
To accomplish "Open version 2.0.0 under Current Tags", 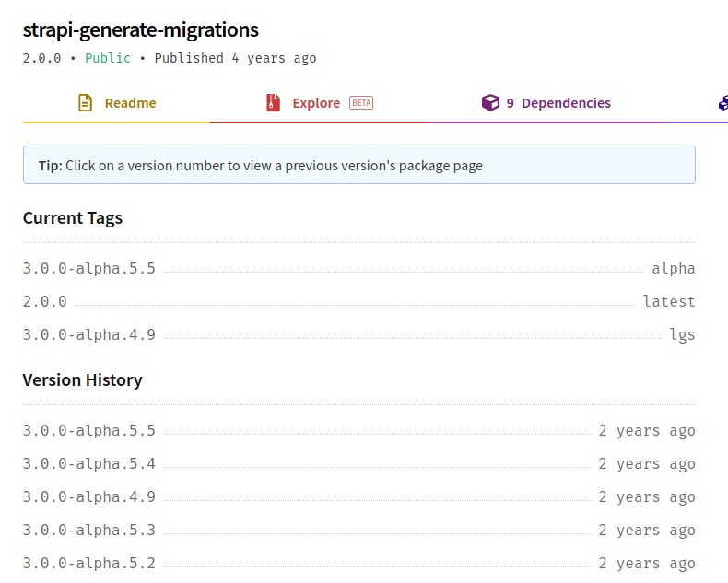I will point(45,302).
